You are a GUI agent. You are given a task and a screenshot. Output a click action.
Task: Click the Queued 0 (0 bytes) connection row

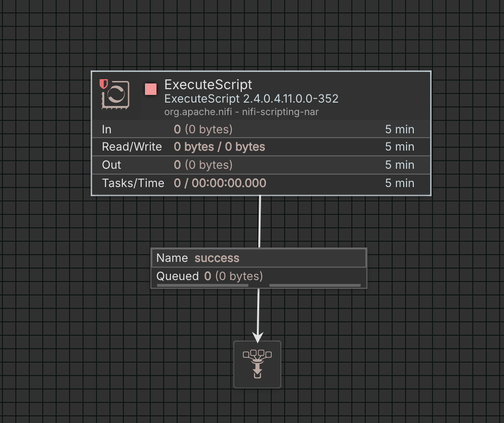tap(259, 276)
